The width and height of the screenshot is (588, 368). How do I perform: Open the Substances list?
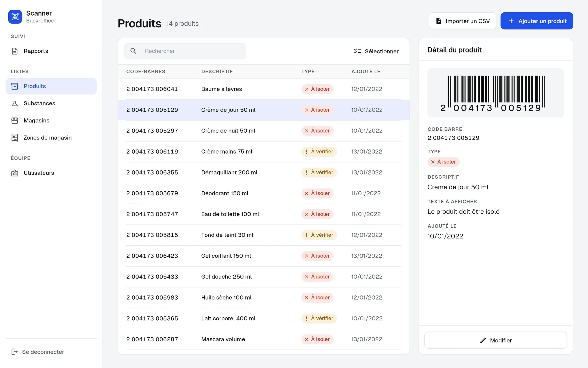click(x=51, y=103)
